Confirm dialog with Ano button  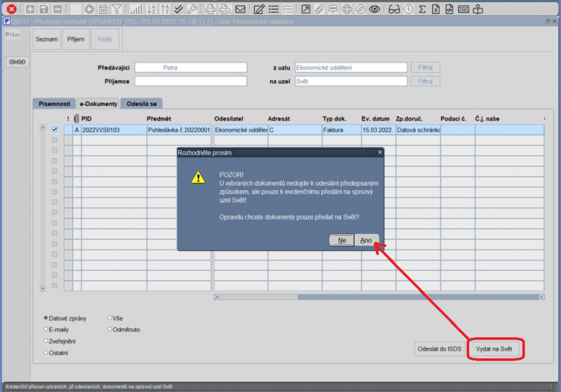366,241
